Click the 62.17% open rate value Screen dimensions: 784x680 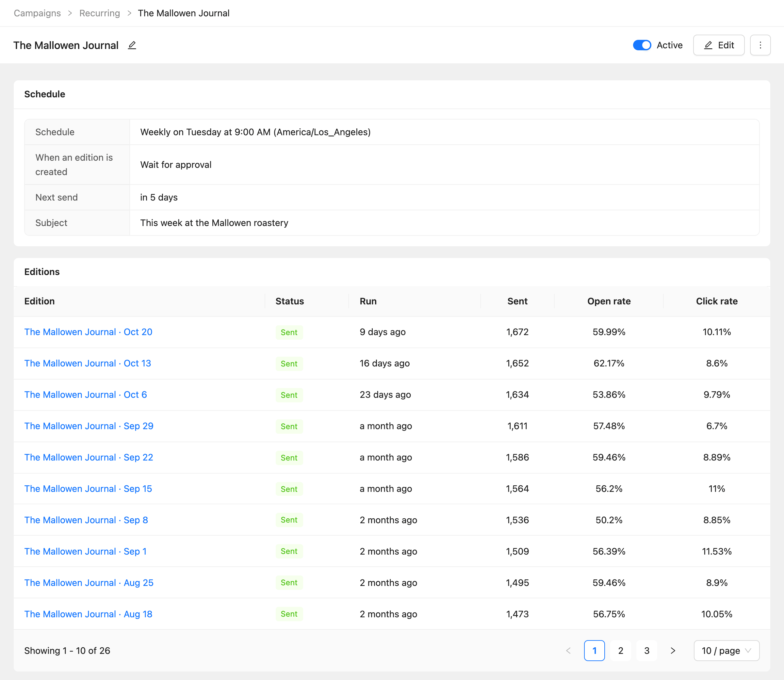coord(609,363)
